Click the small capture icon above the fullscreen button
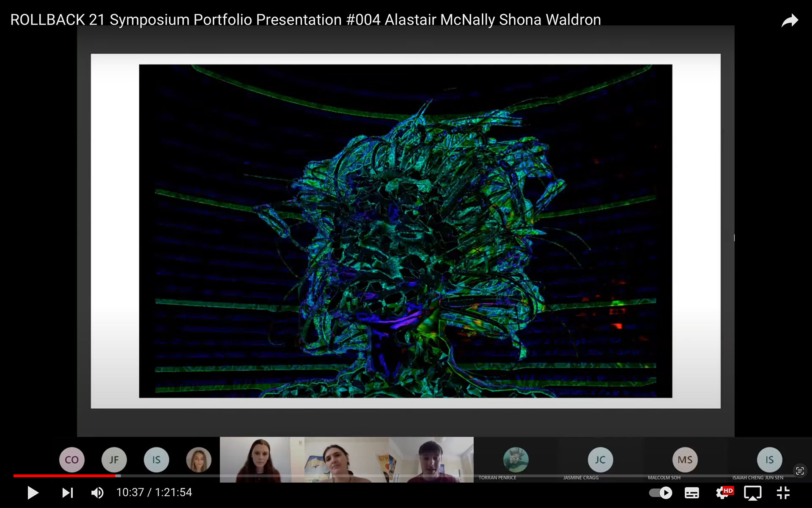Viewport: 812px width, 508px height. coord(800,471)
